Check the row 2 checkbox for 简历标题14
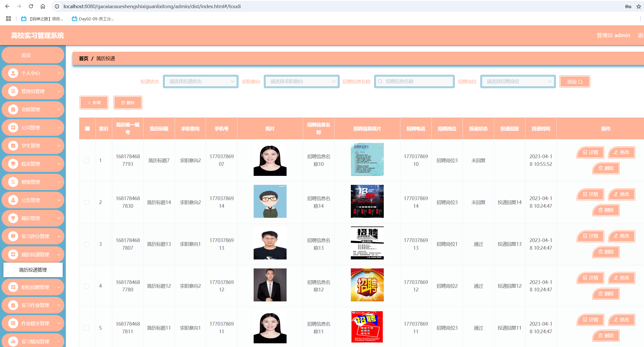 [87, 202]
